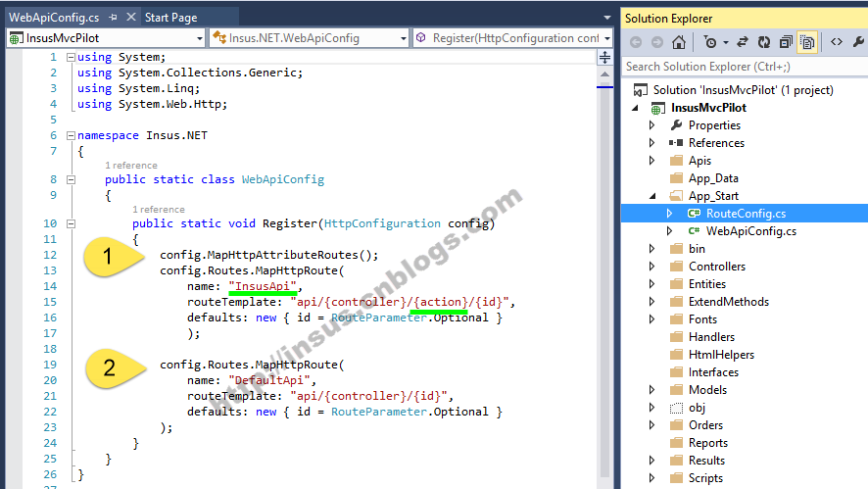This screenshot has width=868, height=489.
Task: Select the WebApiConfig.cs editor tab
Action: coord(54,18)
